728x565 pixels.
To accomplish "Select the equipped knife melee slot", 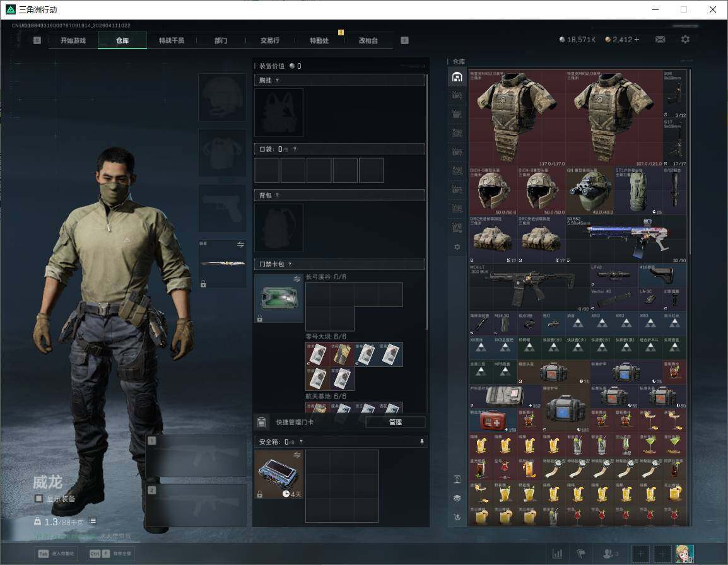I will tap(223, 263).
